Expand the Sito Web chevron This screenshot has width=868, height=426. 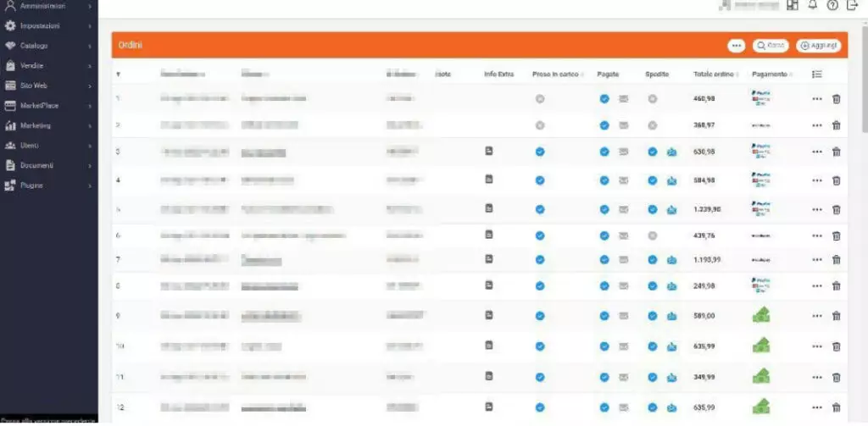pos(90,86)
